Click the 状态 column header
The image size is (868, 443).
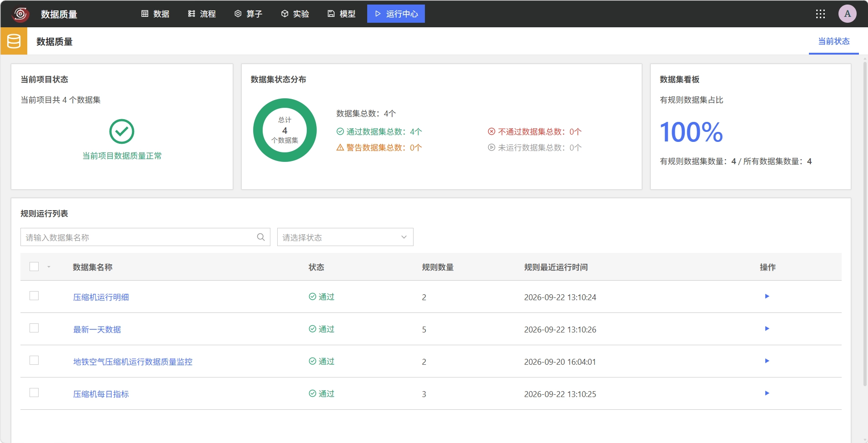click(316, 267)
